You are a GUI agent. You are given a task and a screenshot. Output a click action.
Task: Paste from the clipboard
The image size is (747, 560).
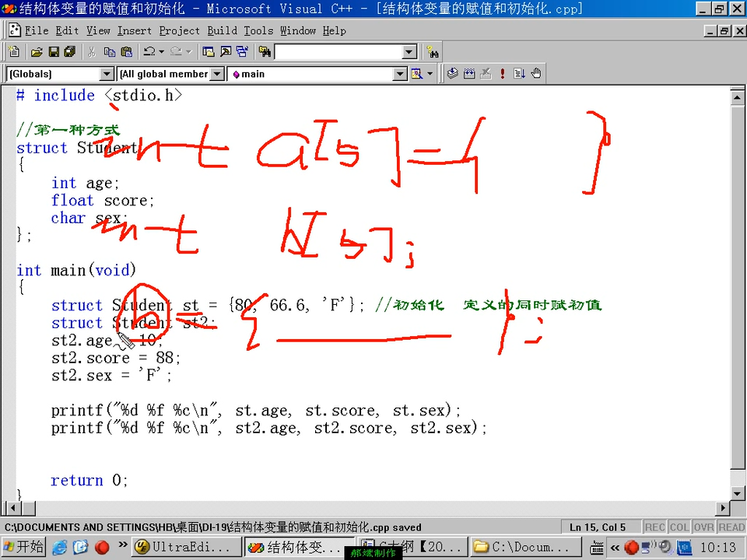[126, 51]
